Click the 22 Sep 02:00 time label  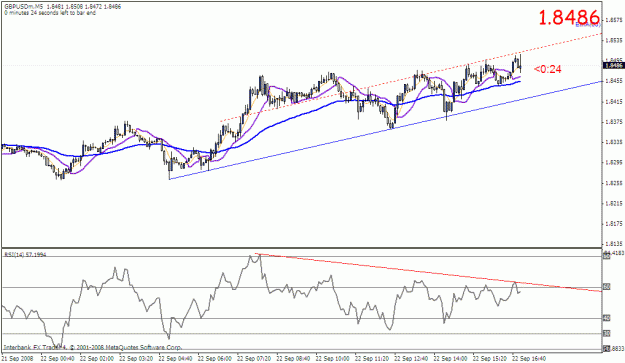coord(97,359)
